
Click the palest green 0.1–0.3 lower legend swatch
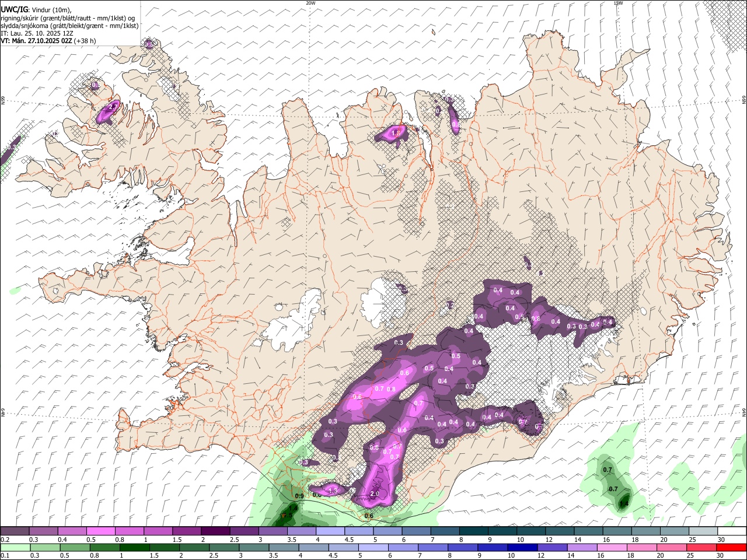15,548
